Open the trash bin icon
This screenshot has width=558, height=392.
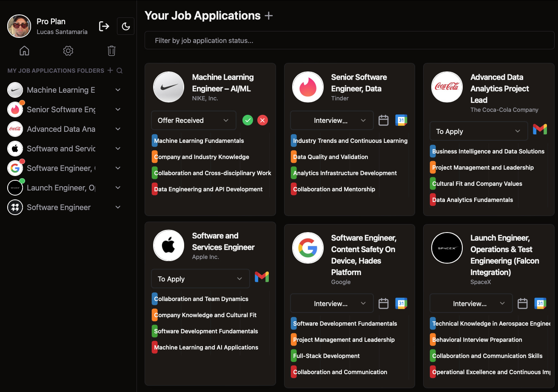[x=111, y=51]
